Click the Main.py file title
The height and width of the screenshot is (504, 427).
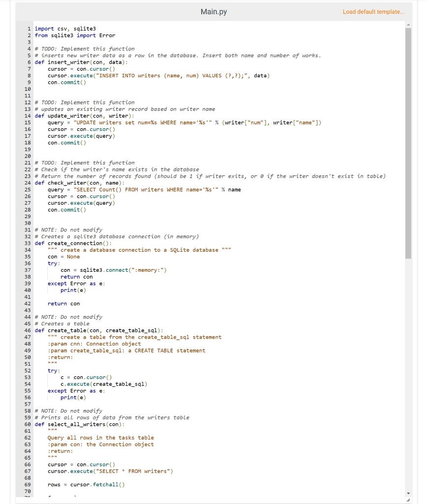[x=213, y=11]
